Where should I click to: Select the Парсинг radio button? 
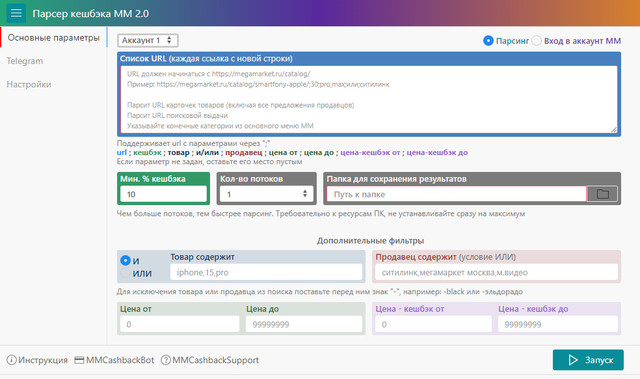coord(488,41)
